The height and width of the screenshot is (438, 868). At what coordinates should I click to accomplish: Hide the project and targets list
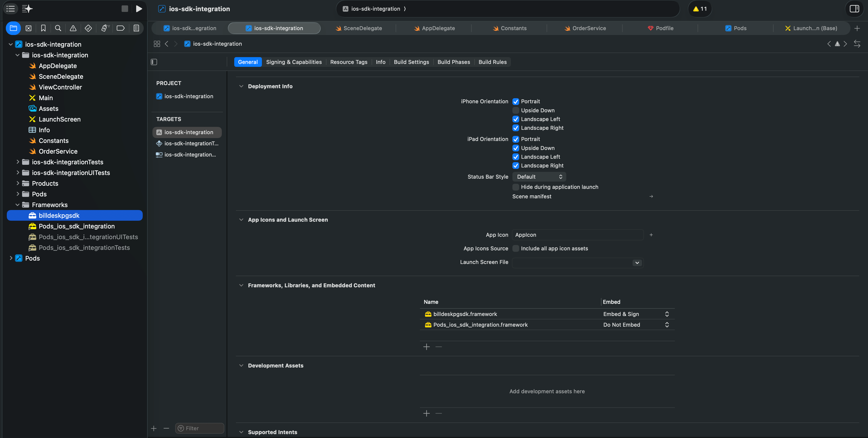click(x=154, y=62)
